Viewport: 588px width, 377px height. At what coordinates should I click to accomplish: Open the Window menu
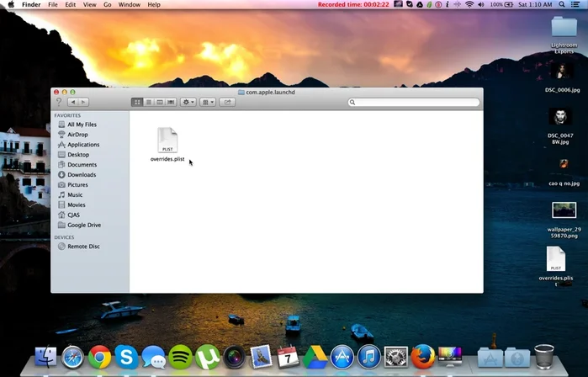pos(130,4)
